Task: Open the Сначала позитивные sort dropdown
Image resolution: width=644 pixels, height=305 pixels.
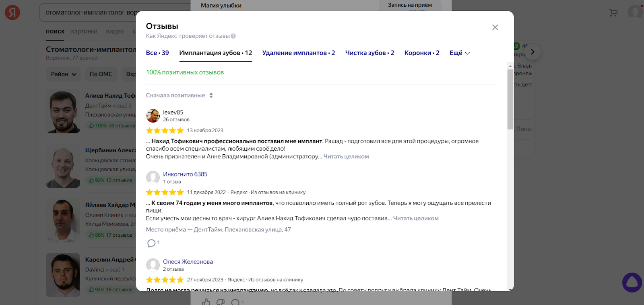Action: [x=180, y=95]
